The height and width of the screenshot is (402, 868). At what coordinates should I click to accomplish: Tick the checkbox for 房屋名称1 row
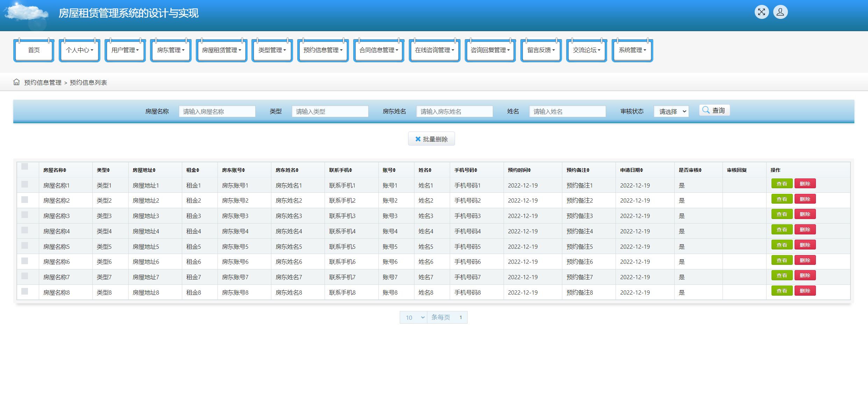pyautogui.click(x=24, y=184)
